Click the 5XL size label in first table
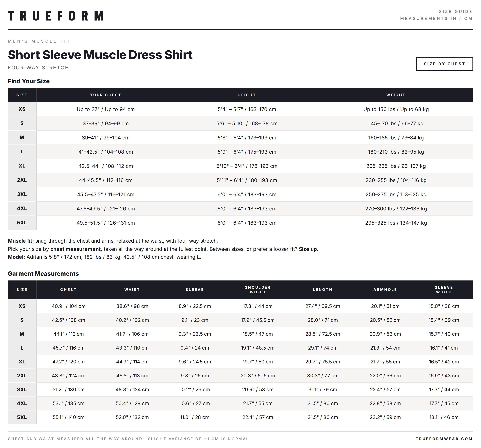This screenshot has width=481, height=448. [22, 223]
